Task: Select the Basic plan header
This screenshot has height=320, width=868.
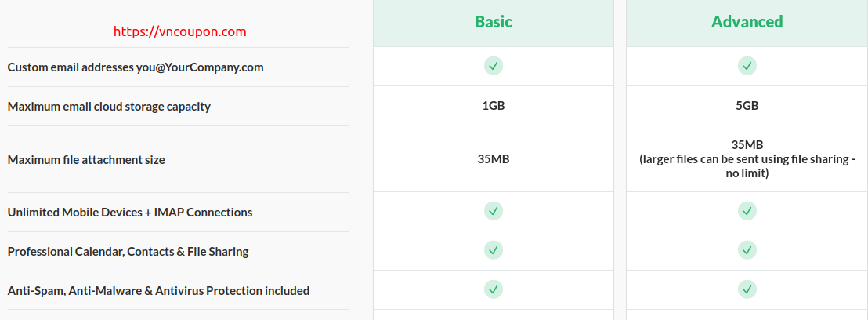Action: 494,22
